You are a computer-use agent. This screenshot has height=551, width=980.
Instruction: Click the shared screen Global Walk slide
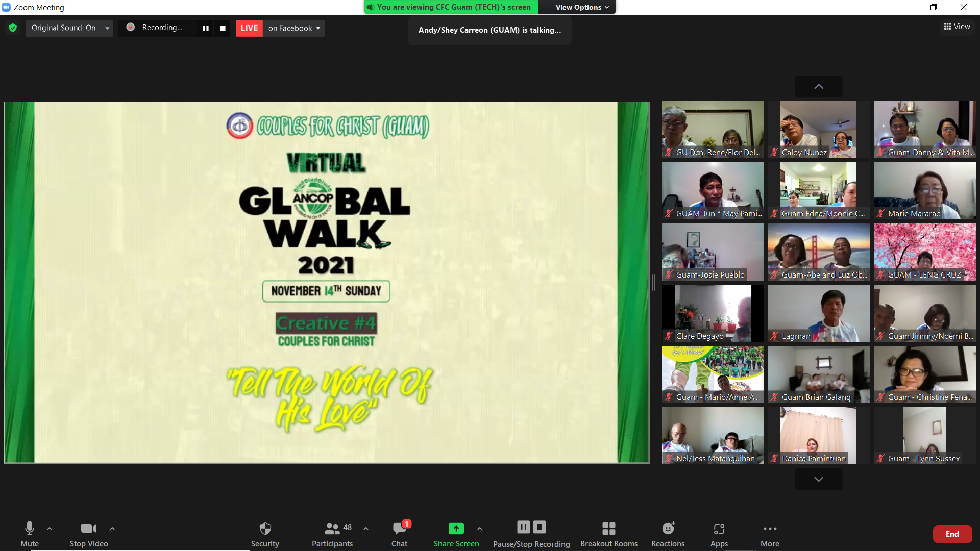tap(327, 282)
